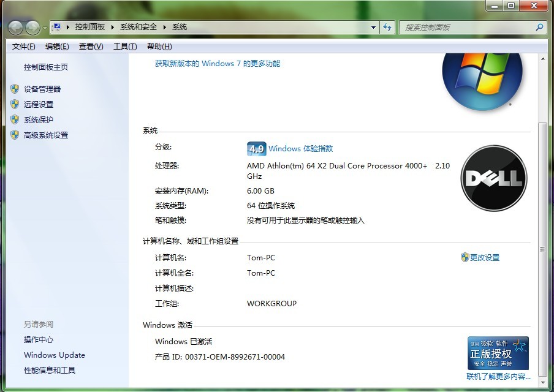Expand the chevron before 控制面板 in address bar
Screen dimensions: 554x392
pyautogui.click(x=67, y=27)
